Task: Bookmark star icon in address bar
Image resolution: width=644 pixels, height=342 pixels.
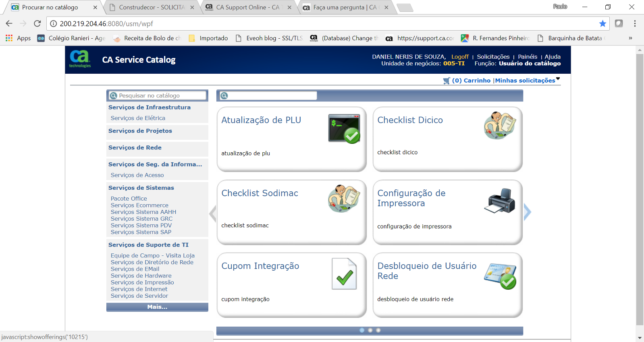Action: tap(602, 24)
